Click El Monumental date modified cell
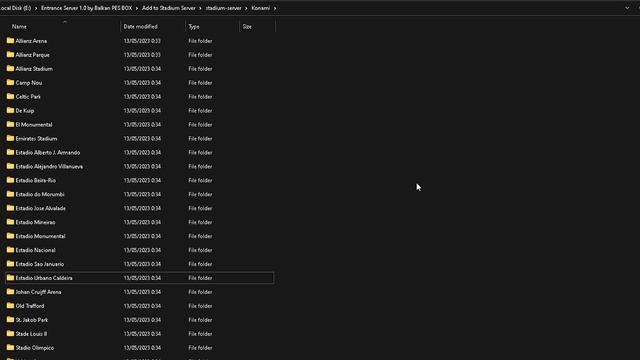The height and width of the screenshot is (360, 640). coord(142,125)
